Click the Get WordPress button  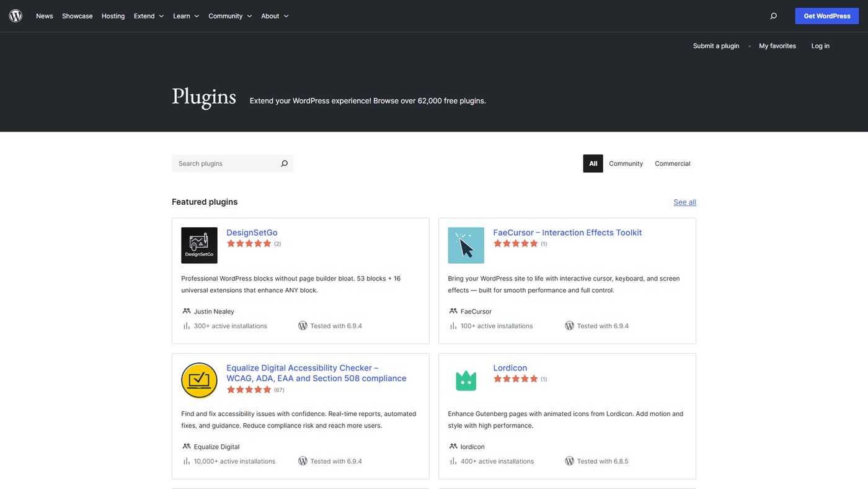(826, 16)
